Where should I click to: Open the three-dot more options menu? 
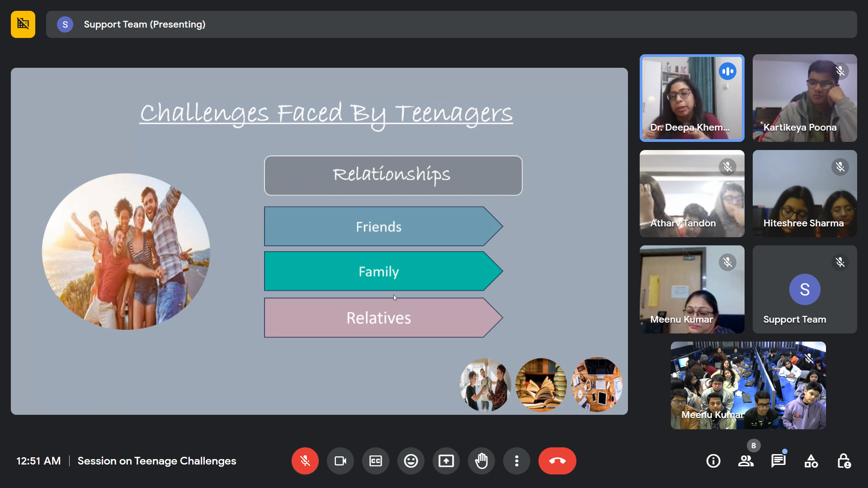(x=516, y=461)
